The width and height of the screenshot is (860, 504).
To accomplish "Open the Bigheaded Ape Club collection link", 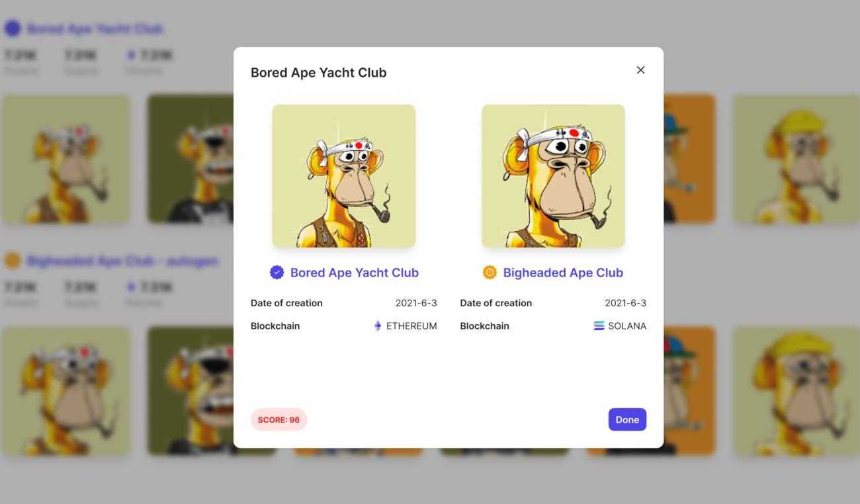I will pos(563,273).
